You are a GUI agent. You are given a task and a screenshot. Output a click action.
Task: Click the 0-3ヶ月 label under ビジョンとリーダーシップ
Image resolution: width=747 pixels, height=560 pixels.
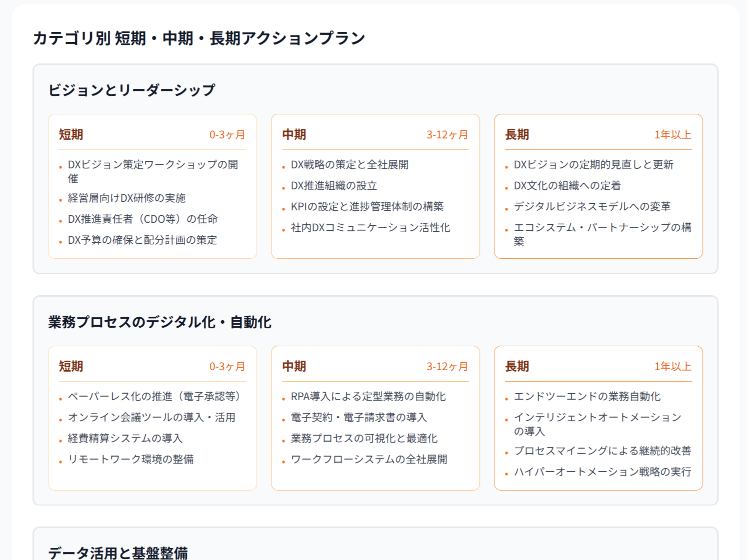coord(227,134)
